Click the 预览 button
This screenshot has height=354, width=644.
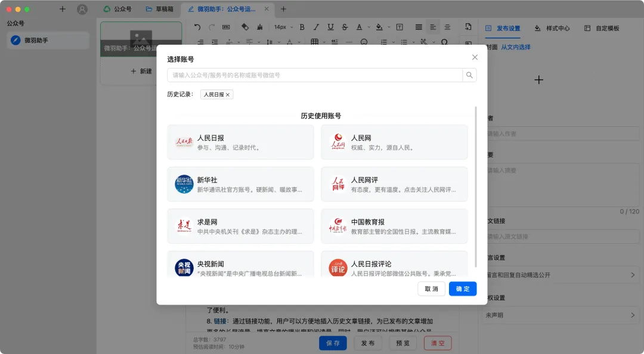402,343
